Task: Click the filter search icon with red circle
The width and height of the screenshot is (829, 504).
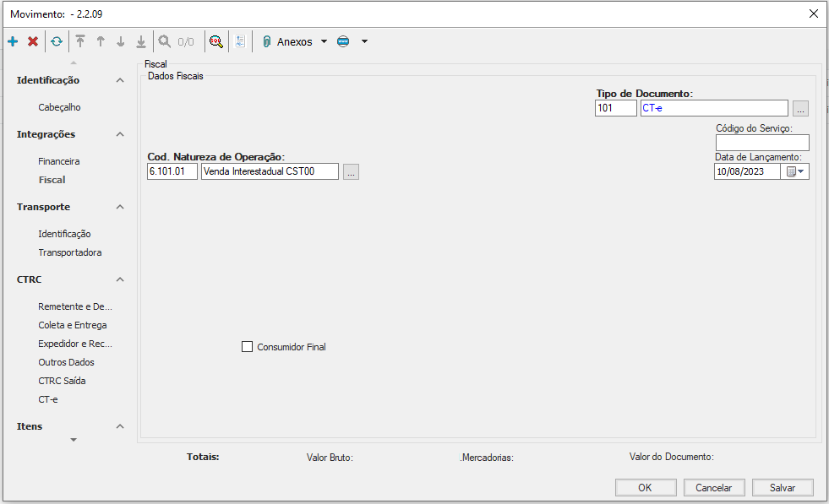Action: 215,41
